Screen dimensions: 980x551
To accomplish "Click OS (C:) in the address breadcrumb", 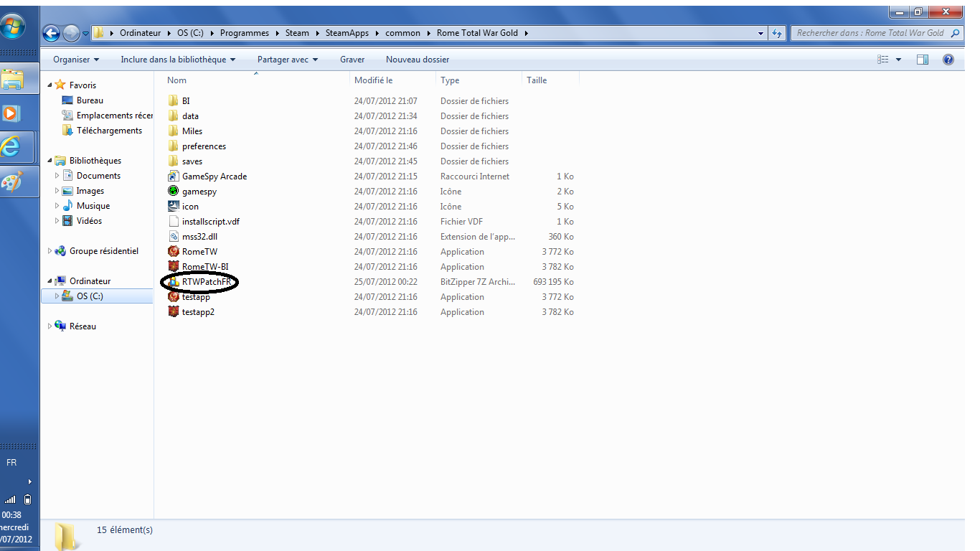I will (192, 33).
